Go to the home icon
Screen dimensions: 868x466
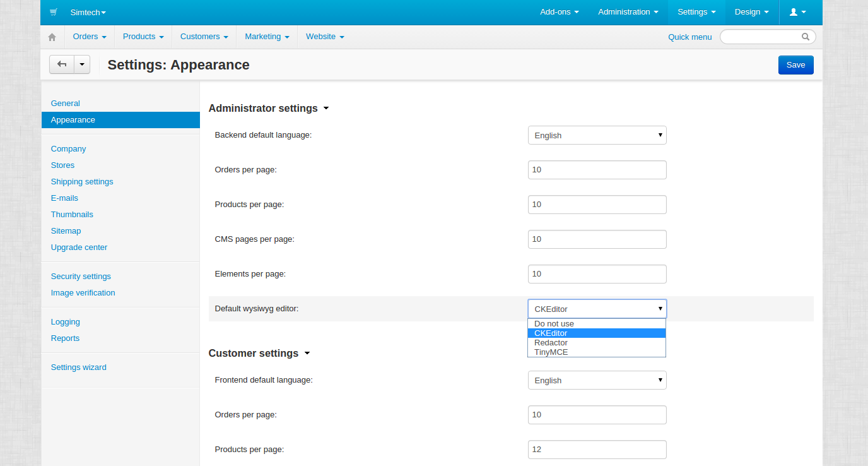point(52,37)
